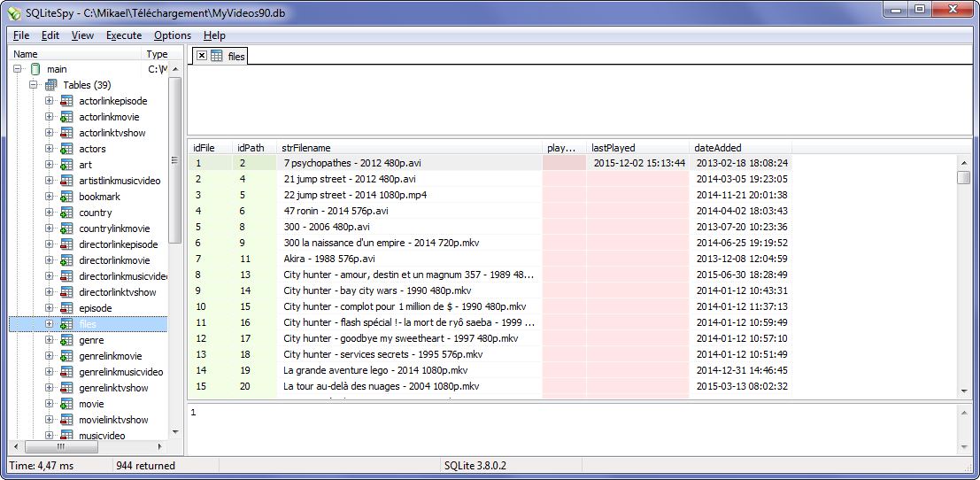The width and height of the screenshot is (980, 480).
Task: Click the tree scroll down arrow
Action: (174, 431)
